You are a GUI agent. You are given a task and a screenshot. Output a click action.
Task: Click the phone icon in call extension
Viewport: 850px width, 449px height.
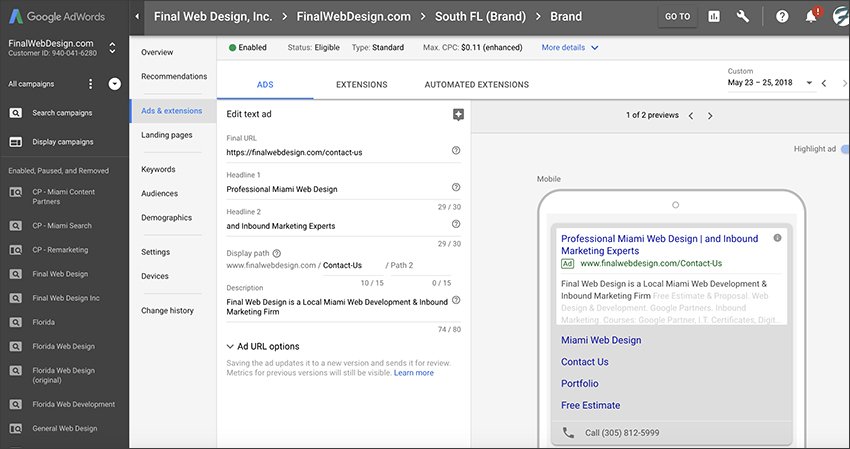tap(568, 433)
